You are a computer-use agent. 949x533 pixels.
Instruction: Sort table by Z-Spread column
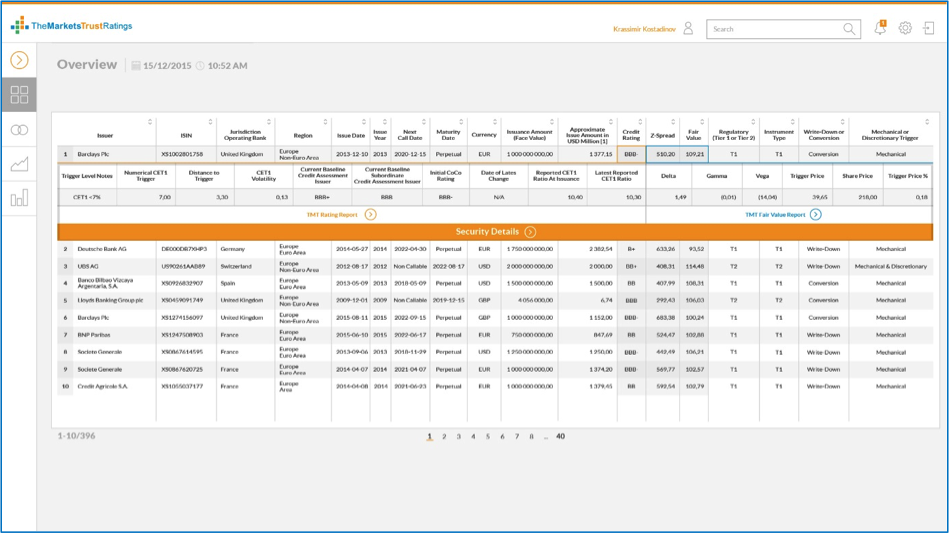click(673, 122)
